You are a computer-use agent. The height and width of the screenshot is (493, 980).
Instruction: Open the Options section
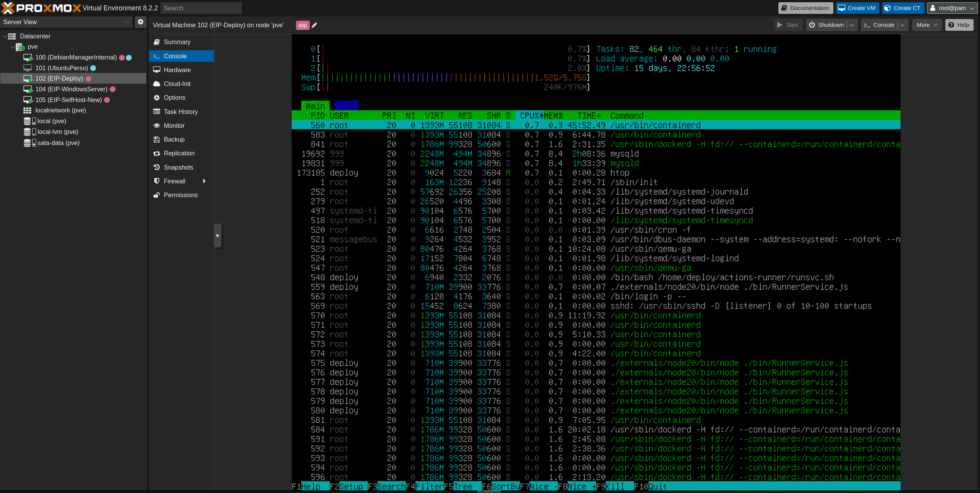click(x=181, y=97)
